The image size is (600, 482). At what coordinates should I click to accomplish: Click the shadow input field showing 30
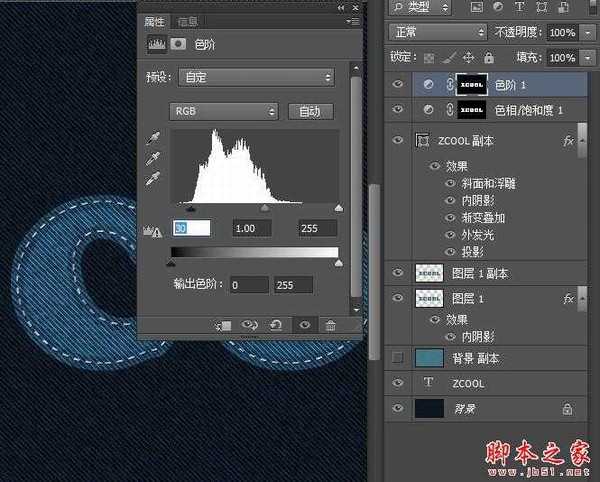(191, 228)
